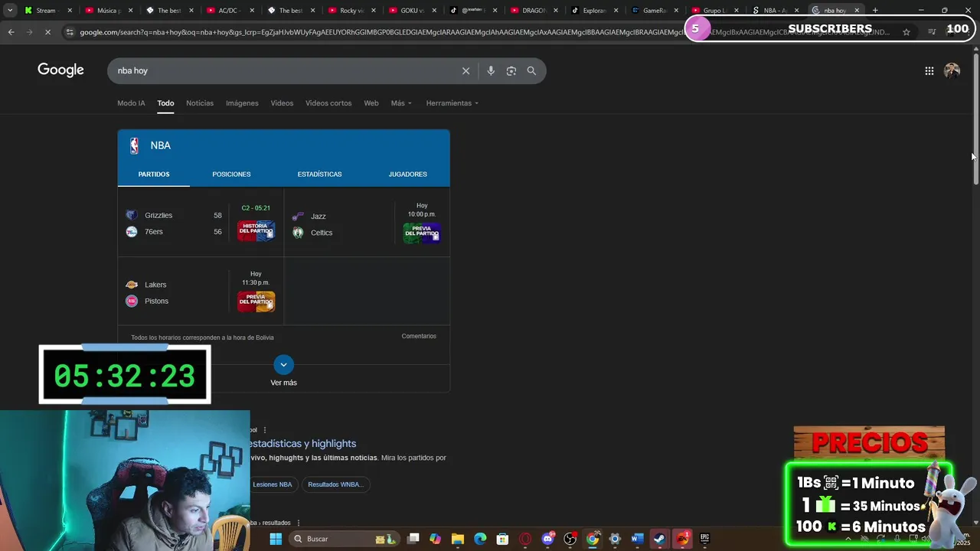Open the tab search dropdown arrow
The width and height of the screenshot is (980, 551).
pos(9,10)
